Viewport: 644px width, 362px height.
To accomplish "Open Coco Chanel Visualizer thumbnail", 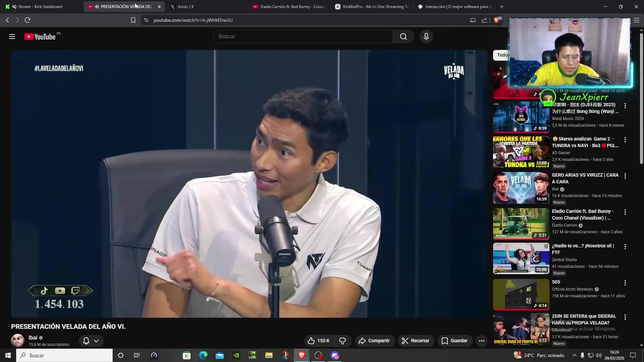I will 521,224.
